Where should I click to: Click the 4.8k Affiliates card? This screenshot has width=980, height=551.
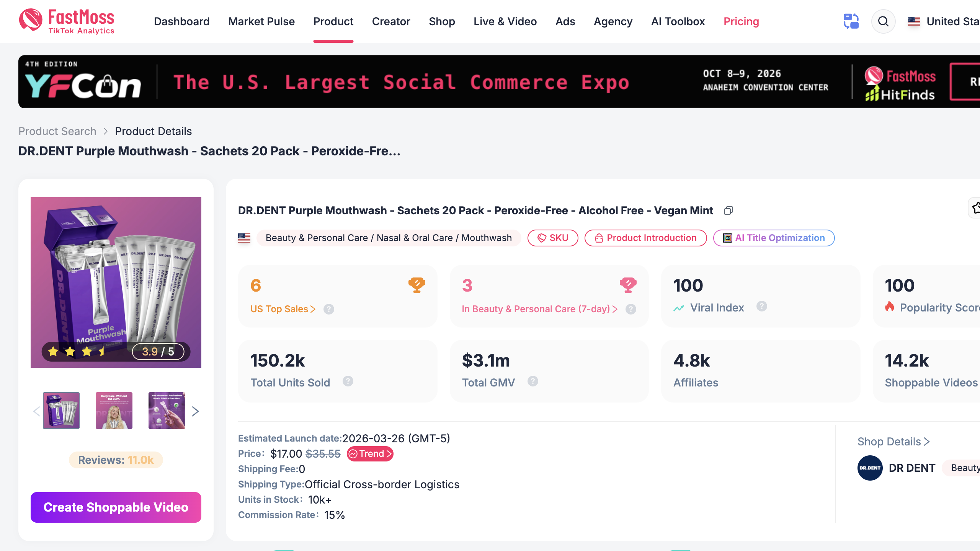coord(761,371)
